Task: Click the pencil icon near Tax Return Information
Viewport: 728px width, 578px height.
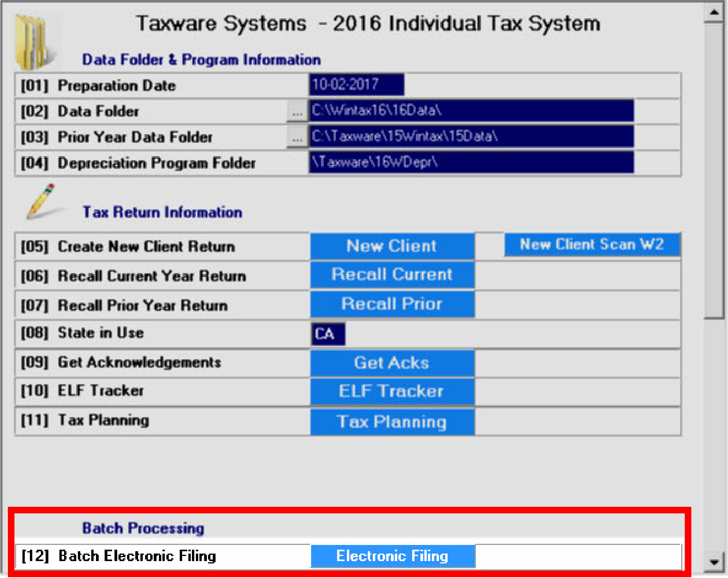Action: point(41,201)
